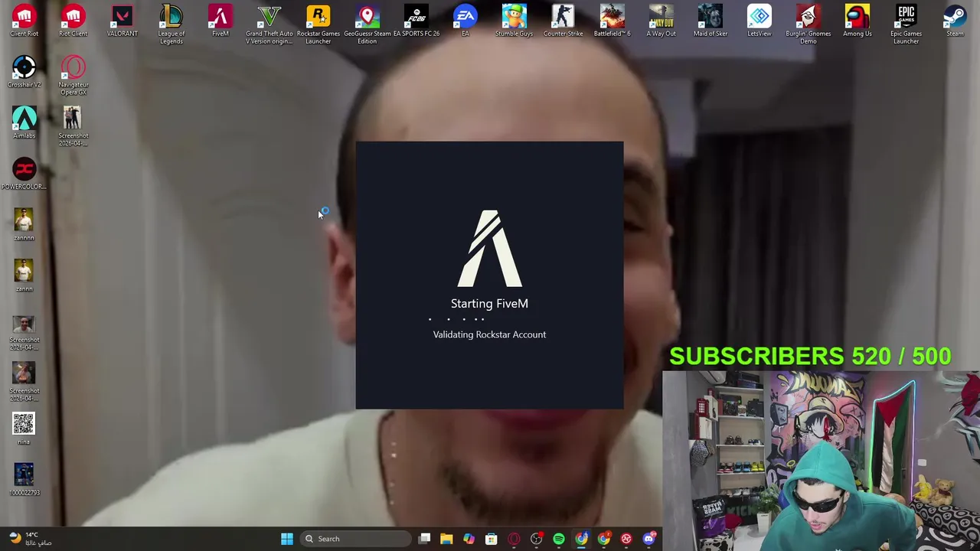Select Screenshot file beside Aimlabs icon
This screenshot has height=551, width=980.
tap(73, 126)
